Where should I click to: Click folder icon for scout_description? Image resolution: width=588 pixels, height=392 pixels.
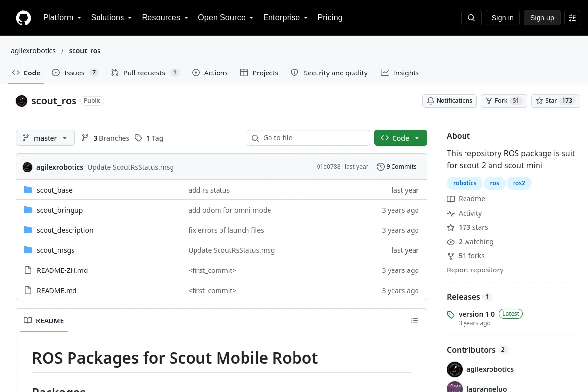point(28,230)
